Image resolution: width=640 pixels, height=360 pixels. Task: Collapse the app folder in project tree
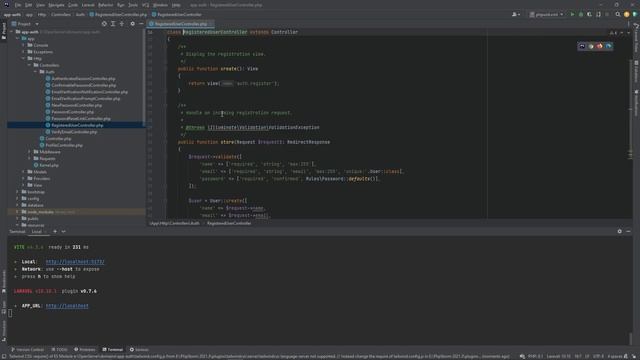[18, 38]
